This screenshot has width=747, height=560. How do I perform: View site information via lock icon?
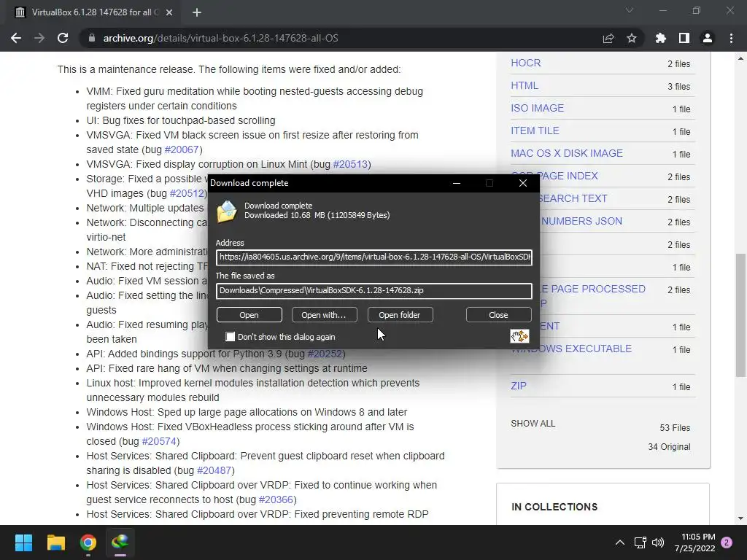91,38
